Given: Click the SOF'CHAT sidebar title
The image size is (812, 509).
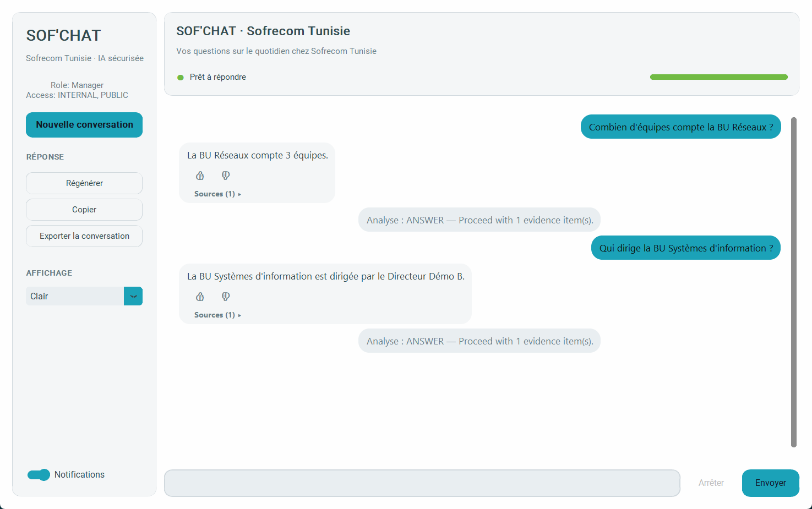Looking at the screenshot, I should pyautogui.click(x=64, y=36).
